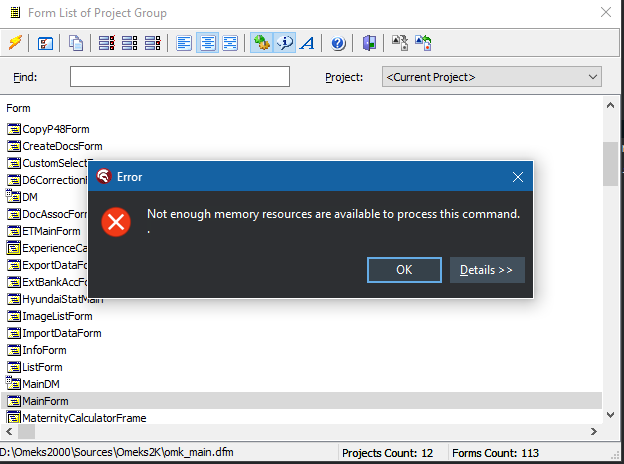624x464 pixels.
Task: Click the door exit icon in toolbar
Action: [x=370, y=43]
